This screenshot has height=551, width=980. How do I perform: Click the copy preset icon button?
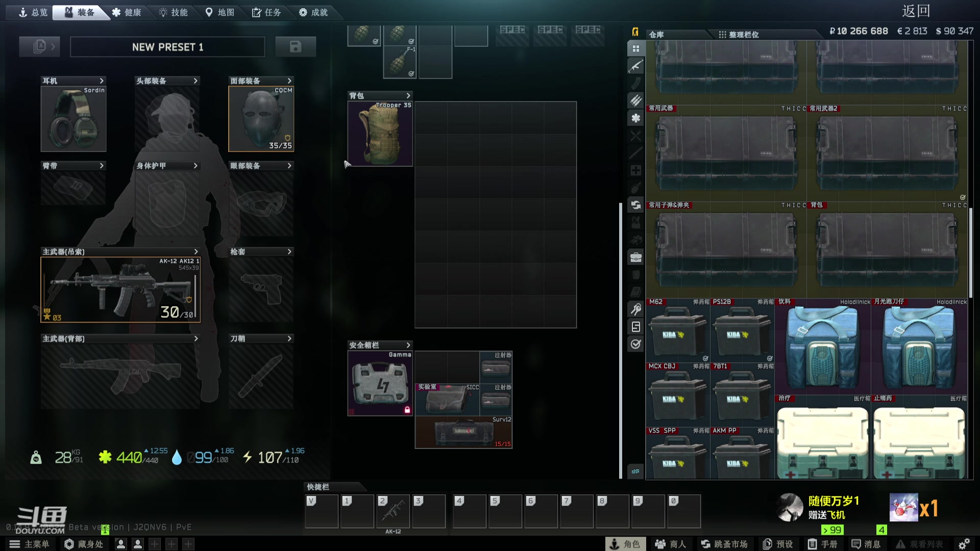pos(40,46)
